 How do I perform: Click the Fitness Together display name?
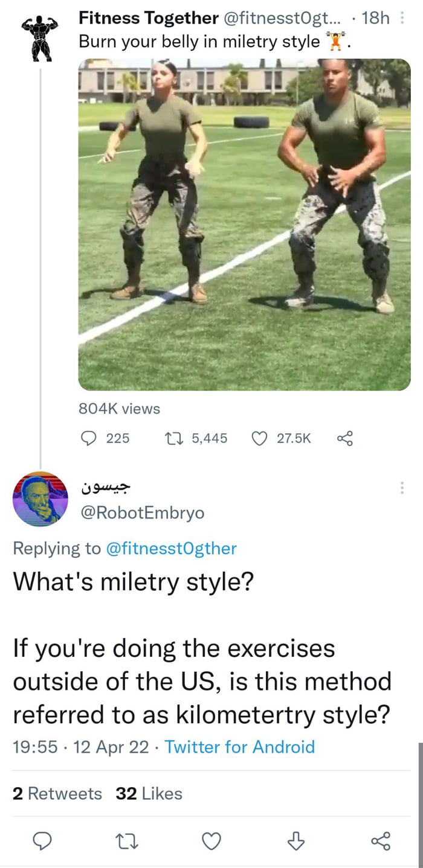[149, 19]
